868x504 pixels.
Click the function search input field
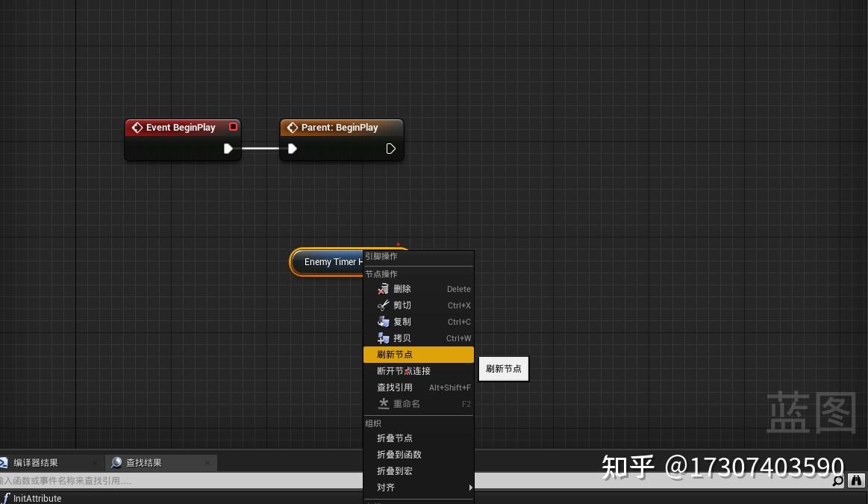[224, 481]
